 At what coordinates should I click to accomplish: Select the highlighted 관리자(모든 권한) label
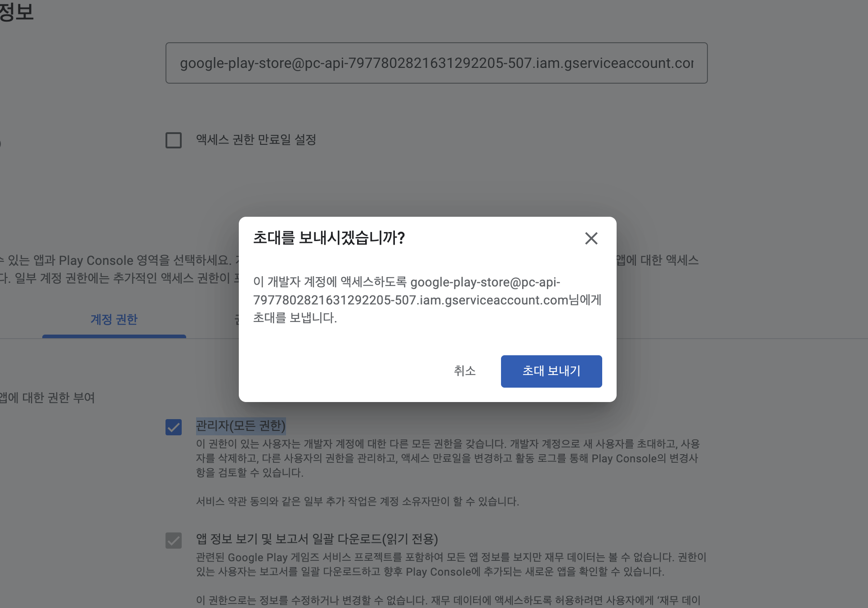(x=241, y=425)
